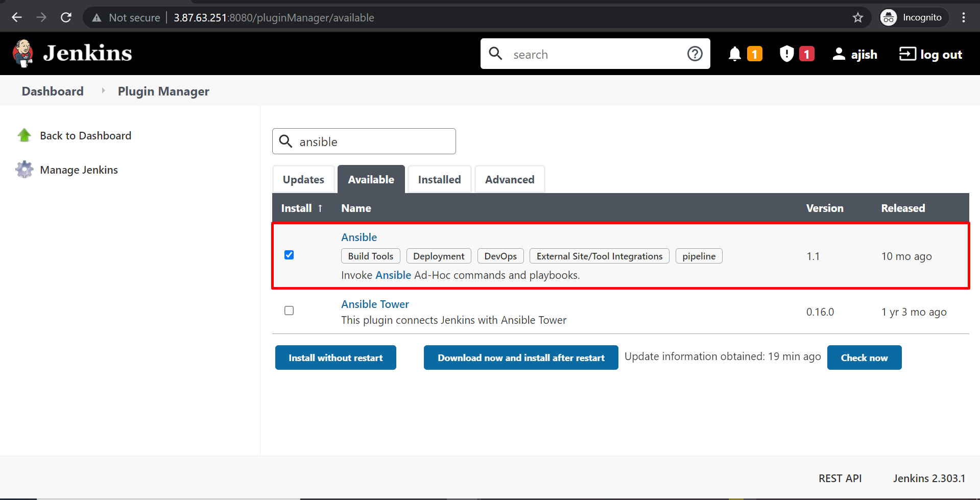Viewport: 980px width, 500px height.
Task: Click the user profile icon for ajish
Action: pyautogui.click(x=839, y=54)
